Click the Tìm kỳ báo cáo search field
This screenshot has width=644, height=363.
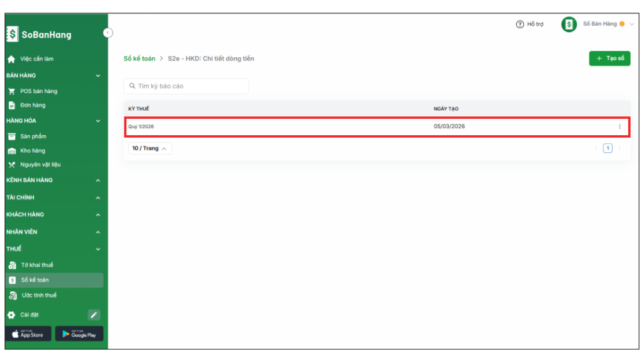coord(186,86)
